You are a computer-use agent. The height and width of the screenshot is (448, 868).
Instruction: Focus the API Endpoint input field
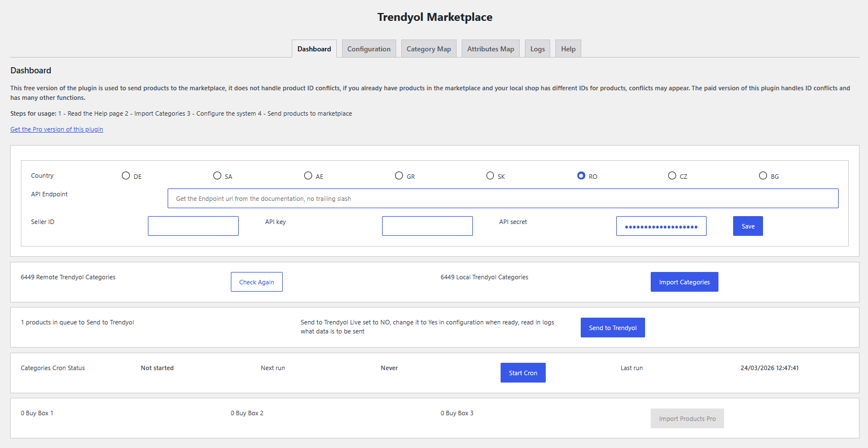coord(502,199)
